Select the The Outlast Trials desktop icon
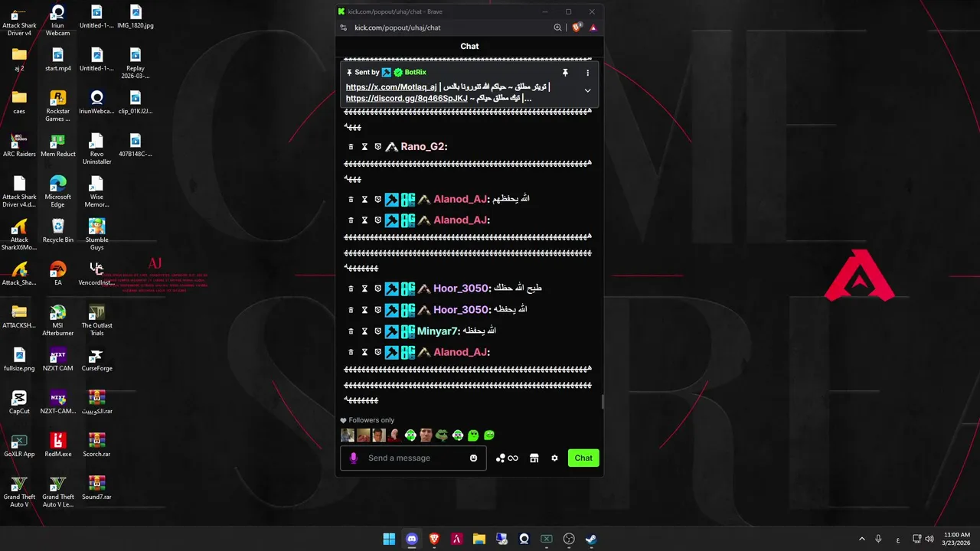980x551 pixels. click(96, 320)
